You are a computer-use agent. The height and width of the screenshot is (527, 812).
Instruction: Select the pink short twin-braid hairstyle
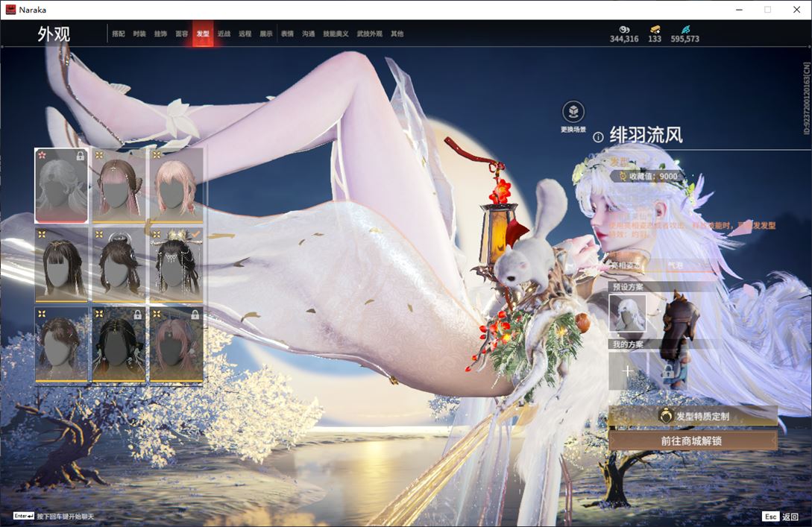(176, 186)
